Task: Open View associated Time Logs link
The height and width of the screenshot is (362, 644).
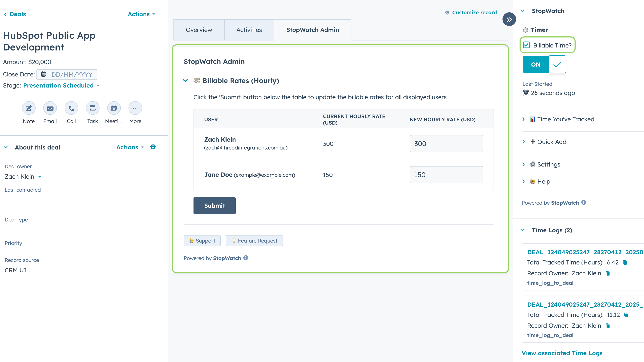Action: 562,353
